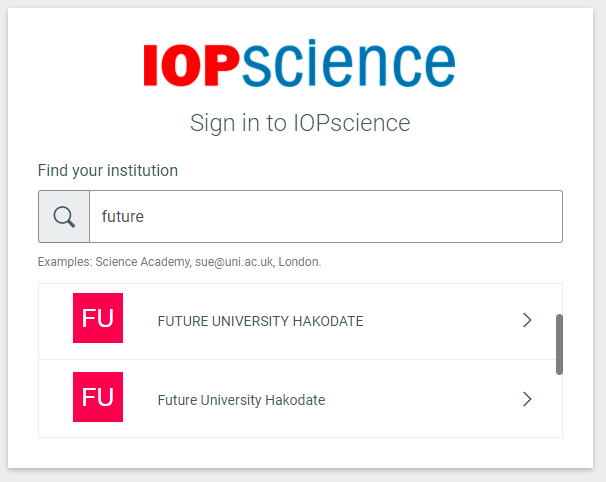The height and width of the screenshot is (482, 606).
Task: Select the all-caps FUTURE UNIVERSITY HAKODATE result
Action: 298,321
